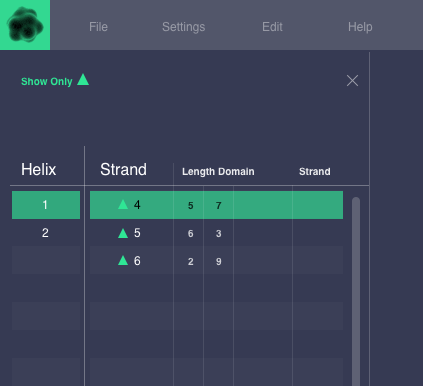
Task: Click the triangle icon on strand 4
Action: point(123,204)
